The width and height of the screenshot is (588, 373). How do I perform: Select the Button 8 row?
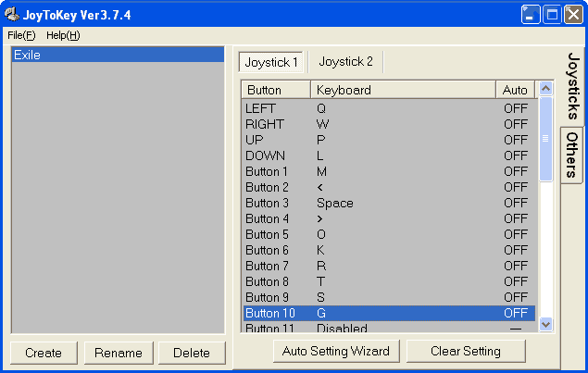pyautogui.click(x=389, y=281)
